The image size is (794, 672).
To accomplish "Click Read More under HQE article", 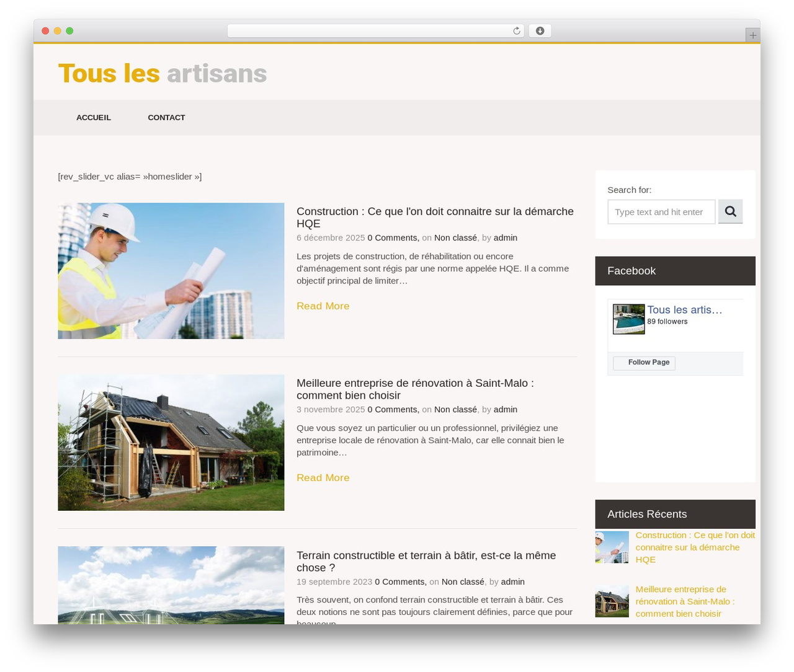I will click(x=323, y=306).
